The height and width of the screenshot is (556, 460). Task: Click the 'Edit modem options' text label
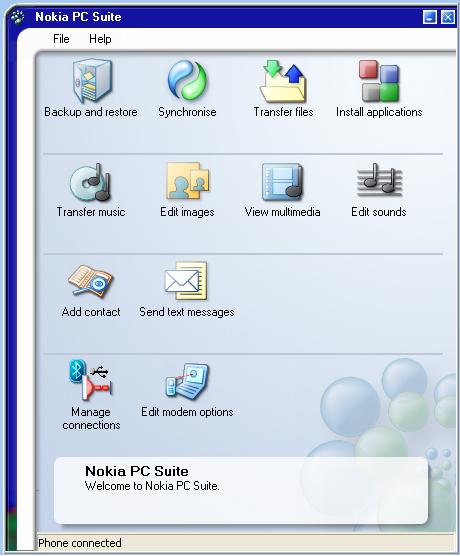187,412
